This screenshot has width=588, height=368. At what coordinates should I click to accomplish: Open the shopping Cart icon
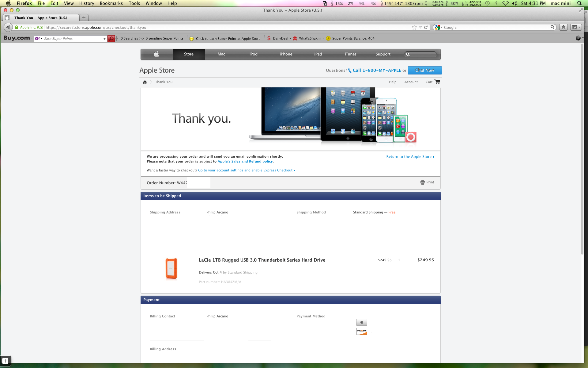pyautogui.click(x=437, y=82)
